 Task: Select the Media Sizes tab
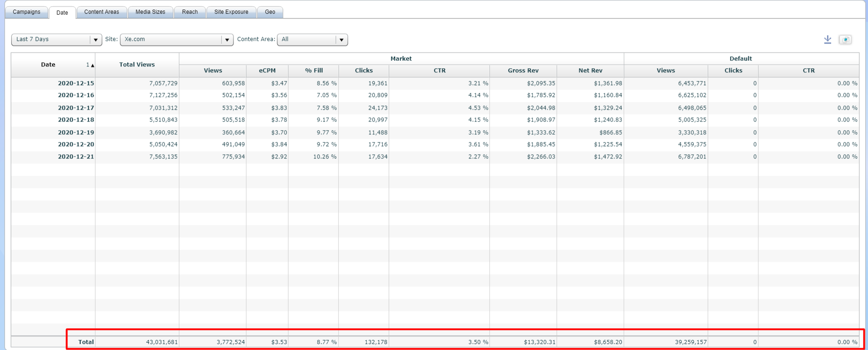150,12
